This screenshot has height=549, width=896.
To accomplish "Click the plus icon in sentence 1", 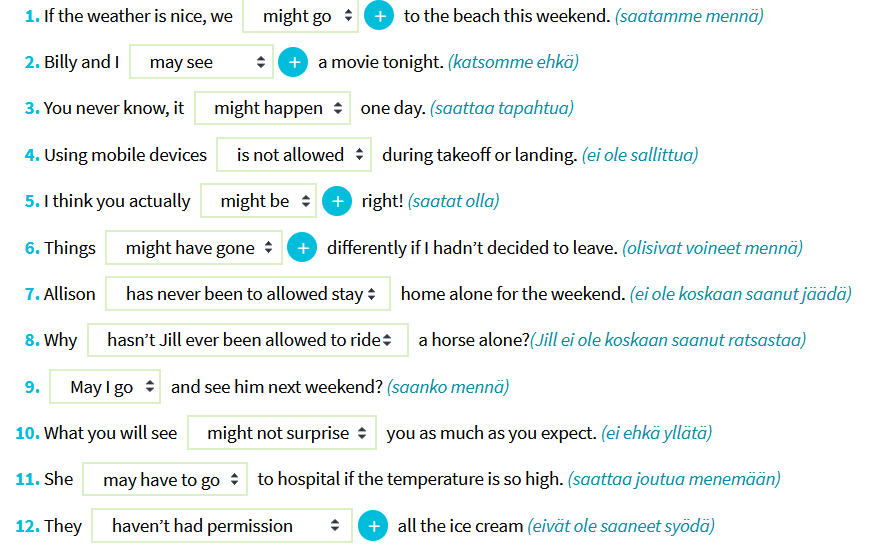I will point(379,16).
